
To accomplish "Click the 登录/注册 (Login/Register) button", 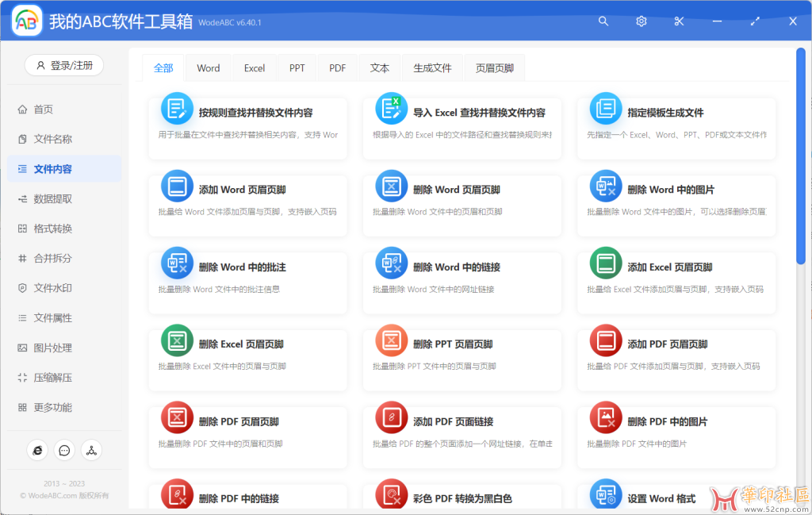I will (63, 65).
